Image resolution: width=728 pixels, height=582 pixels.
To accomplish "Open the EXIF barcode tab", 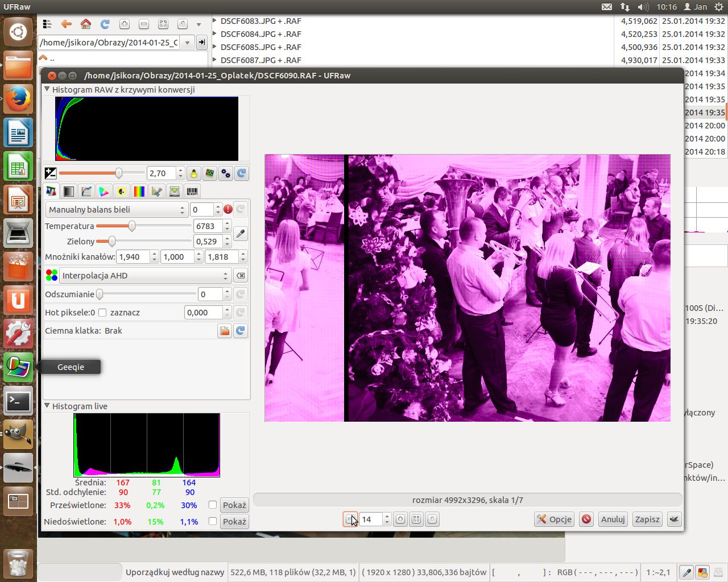I will coord(192,192).
